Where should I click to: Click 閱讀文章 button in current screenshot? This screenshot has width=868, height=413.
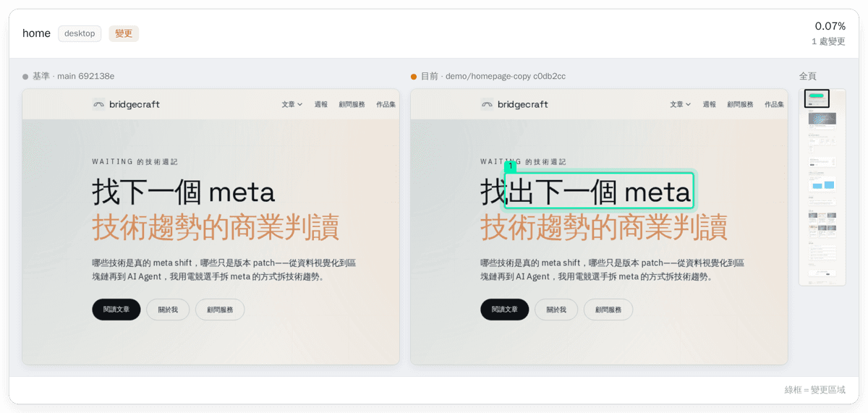click(505, 310)
